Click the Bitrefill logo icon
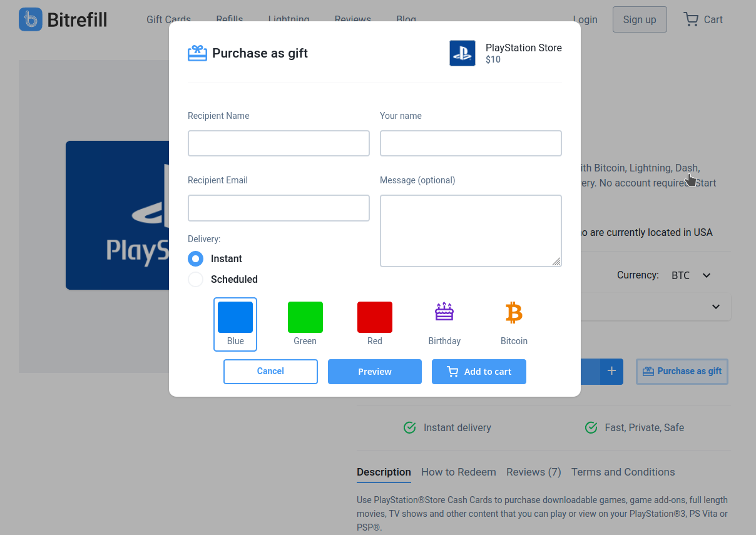Viewport: 756px width, 535px height. tap(31, 19)
